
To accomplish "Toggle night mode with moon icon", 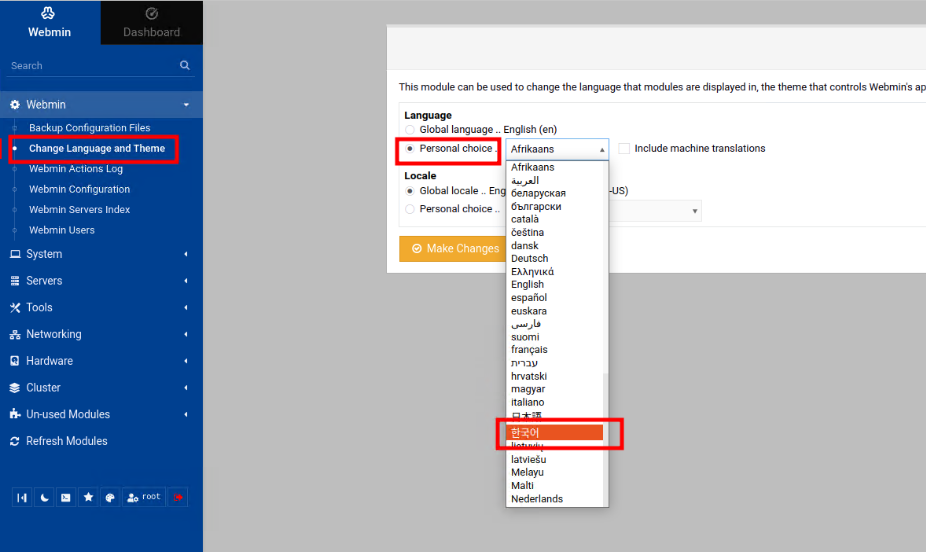I will 44,498.
